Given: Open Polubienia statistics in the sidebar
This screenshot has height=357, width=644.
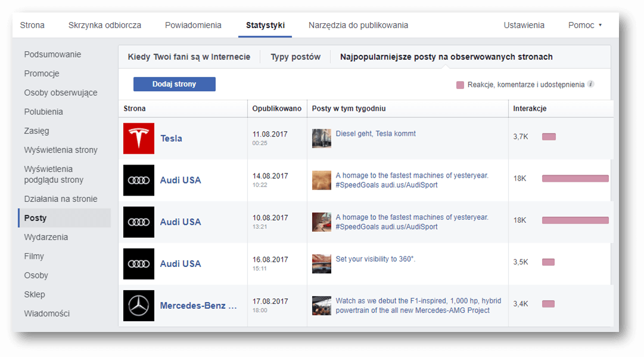Looking at the screenshot, I should [43, 111].
